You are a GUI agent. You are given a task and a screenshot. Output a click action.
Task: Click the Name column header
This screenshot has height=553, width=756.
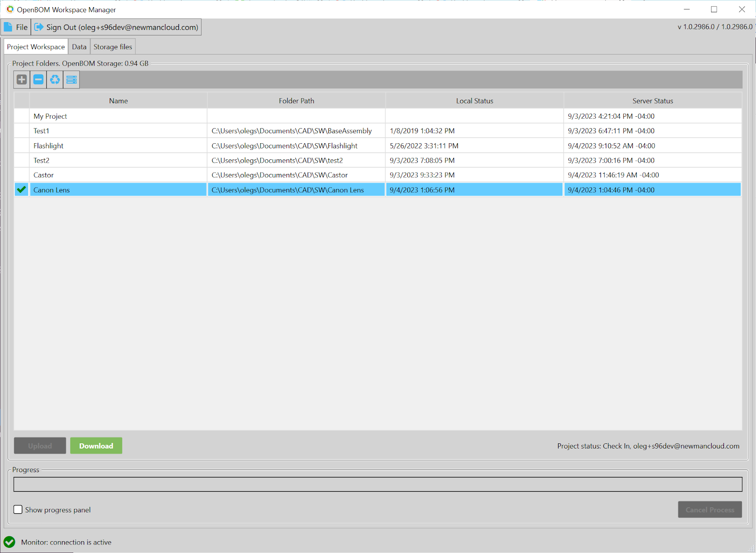(119, 101)
